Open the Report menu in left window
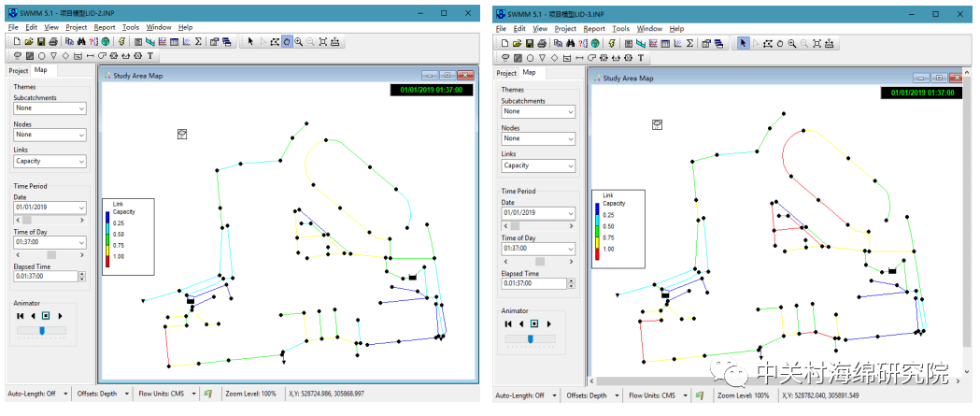 coord(103,27)
